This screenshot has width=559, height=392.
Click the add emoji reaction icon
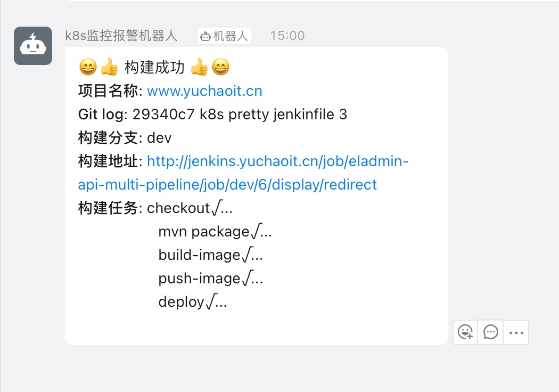[465, 332]
